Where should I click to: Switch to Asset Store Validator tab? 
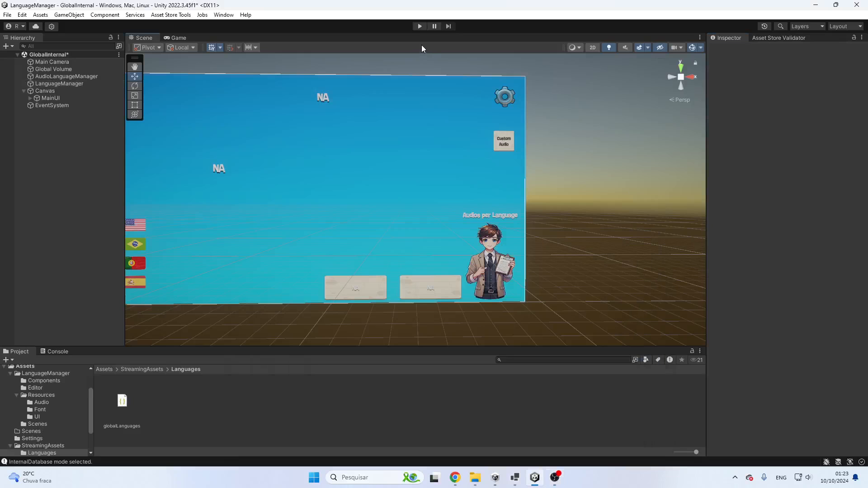pyautogui.click(x=778, y=38)
